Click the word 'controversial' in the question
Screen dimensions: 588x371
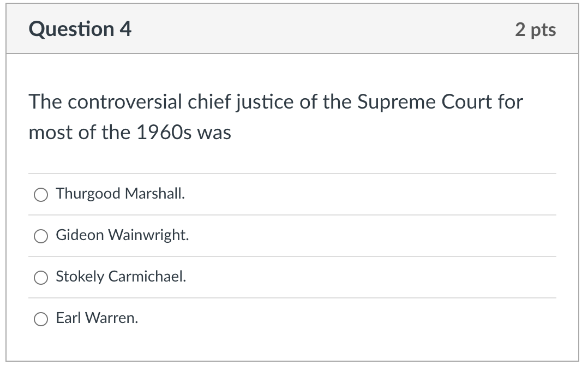125,102
